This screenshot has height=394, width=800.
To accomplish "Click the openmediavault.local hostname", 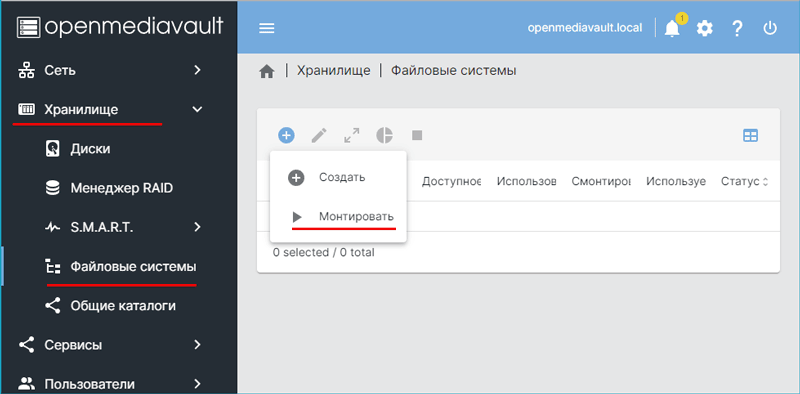I will [x=585, y=28].
